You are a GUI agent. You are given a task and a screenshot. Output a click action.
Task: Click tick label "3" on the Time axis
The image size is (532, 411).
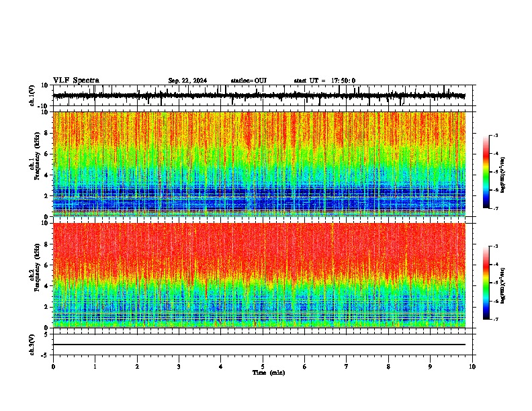179,367
